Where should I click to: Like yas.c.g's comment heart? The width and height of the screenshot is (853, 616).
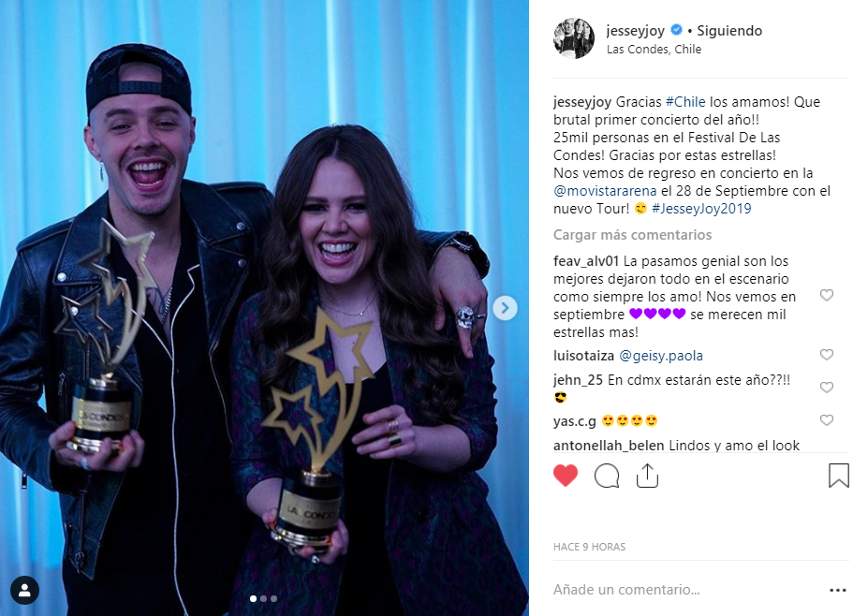click(x=827, y=420)
